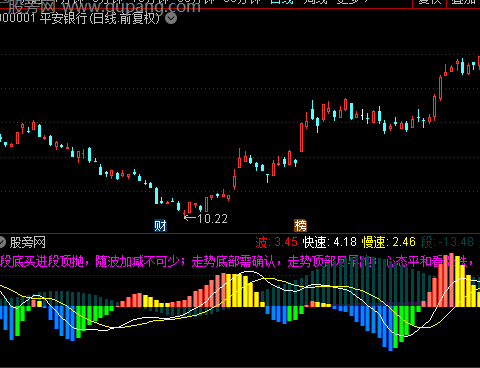Click the 榜 marker icon under the chart
Image resolution: width=480 pixels, height=368 pixels.
(x=300, y=226)
